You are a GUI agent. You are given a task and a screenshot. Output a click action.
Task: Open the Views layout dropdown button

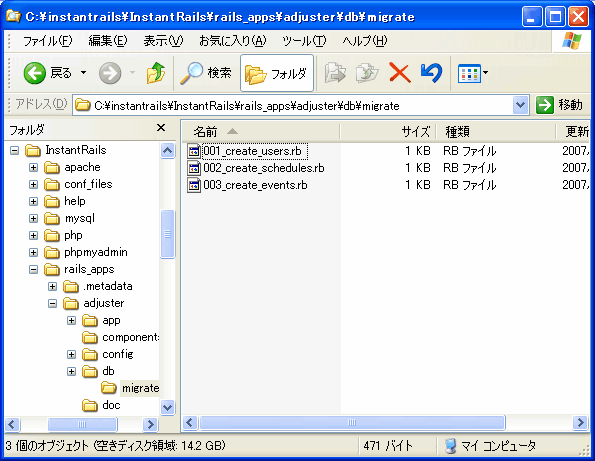pyautogui.click(x=472, y=73)
